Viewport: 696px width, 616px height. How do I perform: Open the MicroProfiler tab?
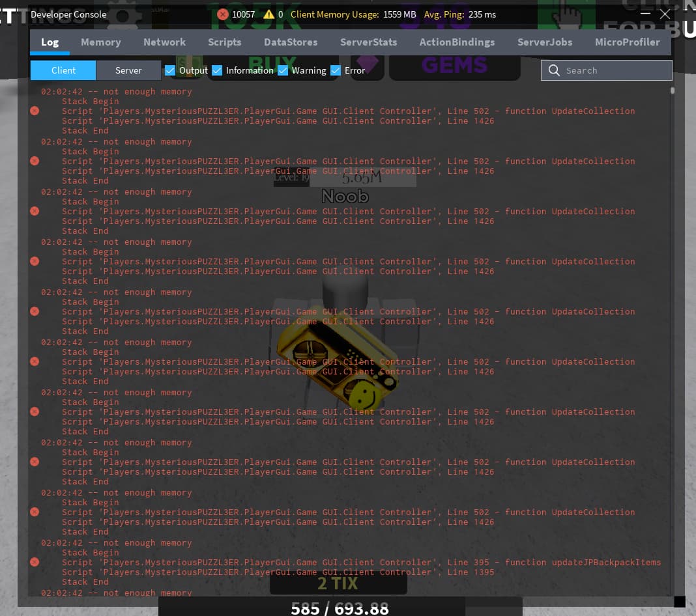tap(627, 42)
